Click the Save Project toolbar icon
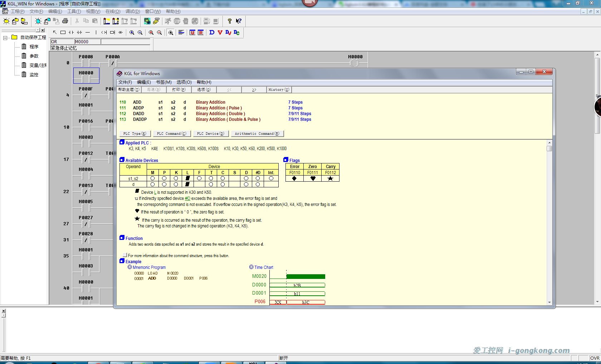 click(24, 21)
